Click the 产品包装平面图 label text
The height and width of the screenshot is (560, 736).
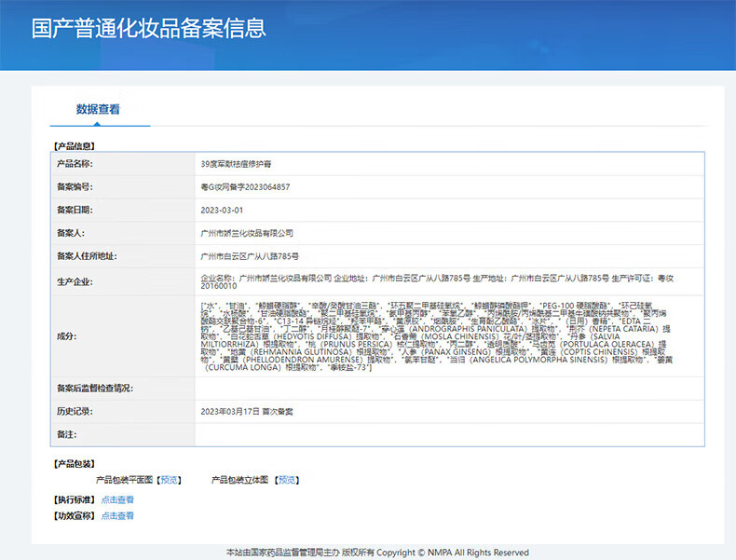point(125,480)
